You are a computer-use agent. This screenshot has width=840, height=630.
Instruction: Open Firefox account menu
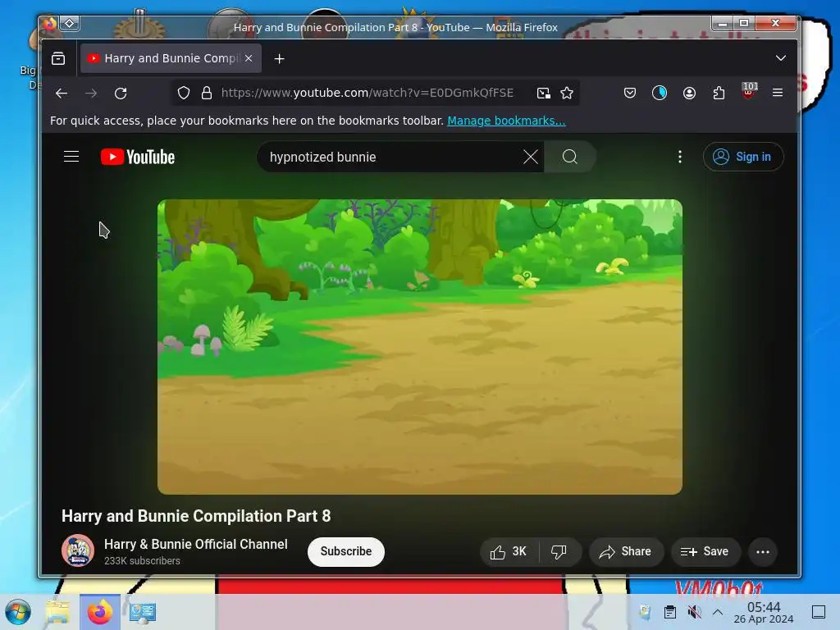point(689,94)
